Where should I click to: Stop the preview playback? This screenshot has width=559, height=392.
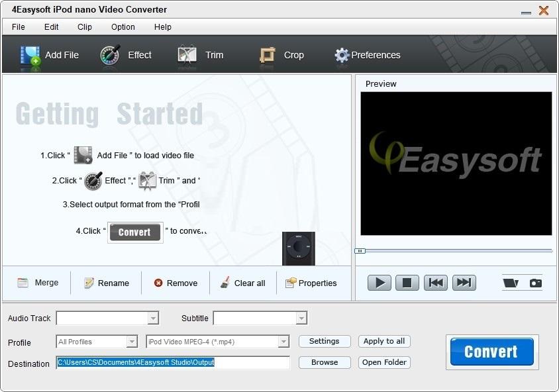(x=407, y=283)
